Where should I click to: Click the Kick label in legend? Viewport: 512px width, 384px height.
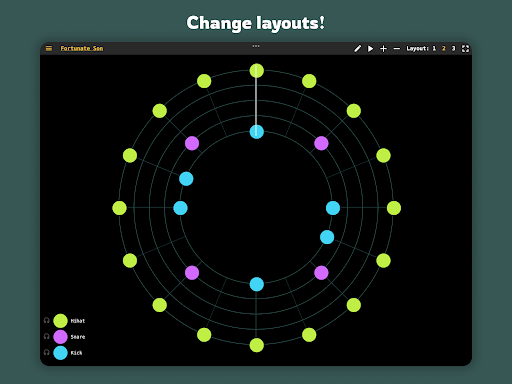click(76, 353)
